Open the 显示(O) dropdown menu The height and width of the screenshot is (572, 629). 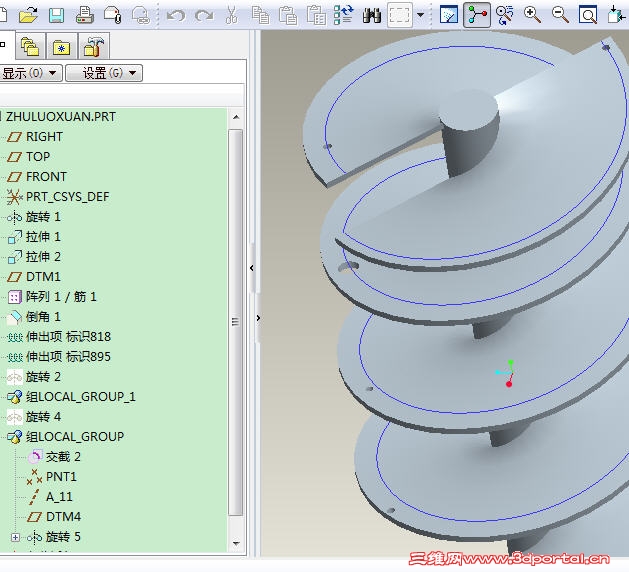coord(30,73)
